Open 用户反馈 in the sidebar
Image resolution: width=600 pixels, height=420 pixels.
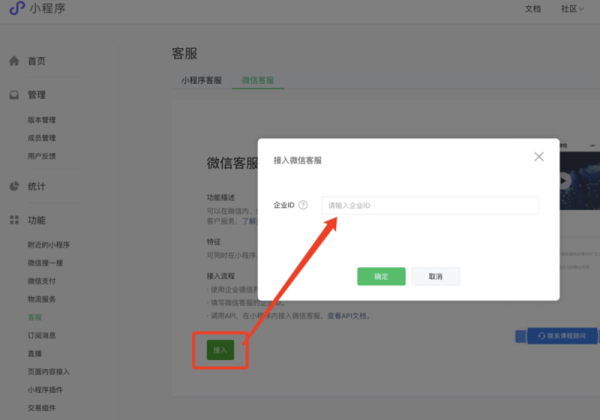pyautogui.click(x=42, y=156)
